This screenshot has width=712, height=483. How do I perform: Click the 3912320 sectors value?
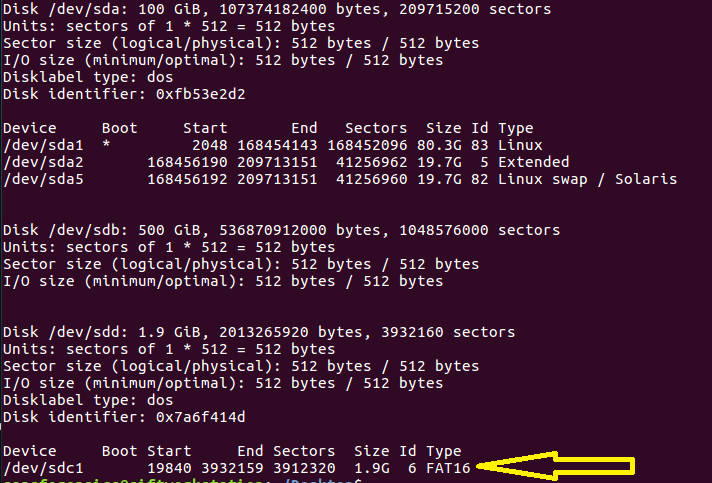click(x=304, y=468)
